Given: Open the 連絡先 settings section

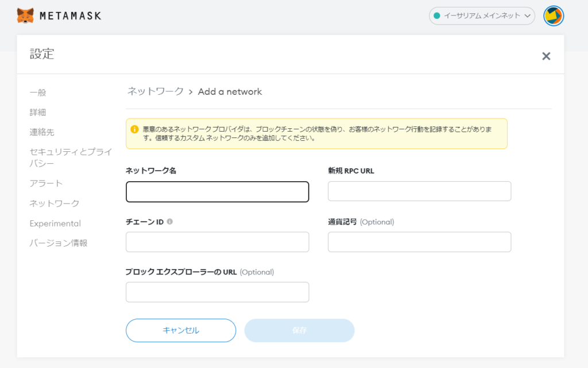Looking at the screenshot, I should point(42,132).
